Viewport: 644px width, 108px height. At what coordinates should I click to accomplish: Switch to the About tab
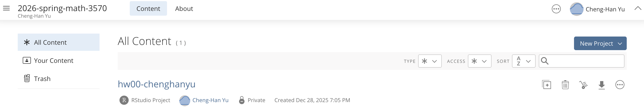[x=184, y=9]
